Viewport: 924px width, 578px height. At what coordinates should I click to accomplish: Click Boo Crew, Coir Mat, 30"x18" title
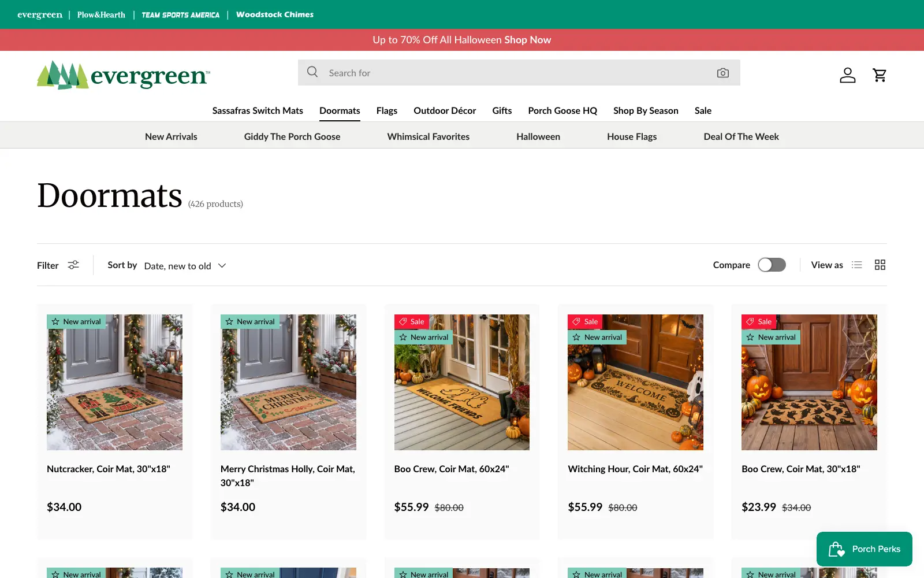(801, 469)
